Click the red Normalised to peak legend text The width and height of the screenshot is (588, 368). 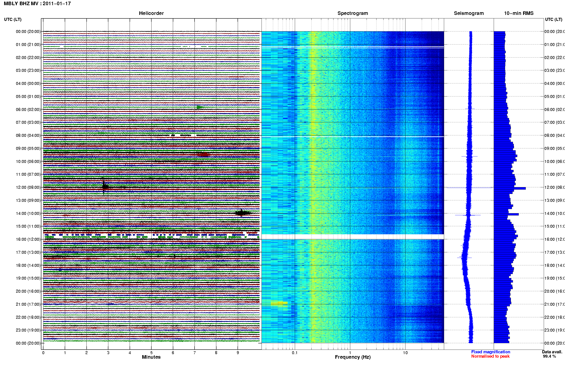point(490,356)
